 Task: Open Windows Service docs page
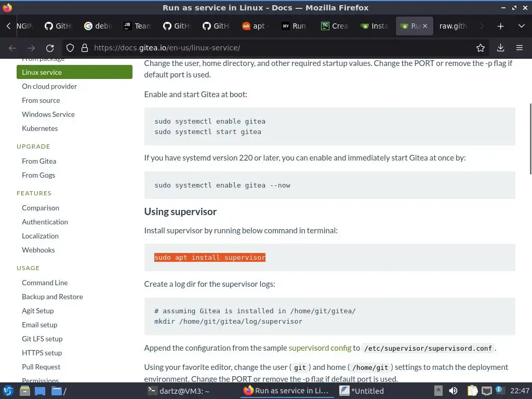click(48, 114)
